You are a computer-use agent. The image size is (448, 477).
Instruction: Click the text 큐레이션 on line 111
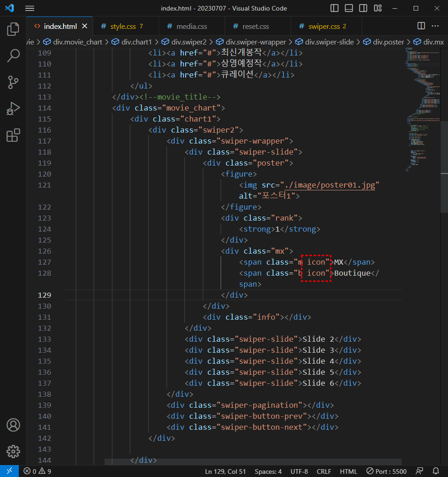(237, 74)
